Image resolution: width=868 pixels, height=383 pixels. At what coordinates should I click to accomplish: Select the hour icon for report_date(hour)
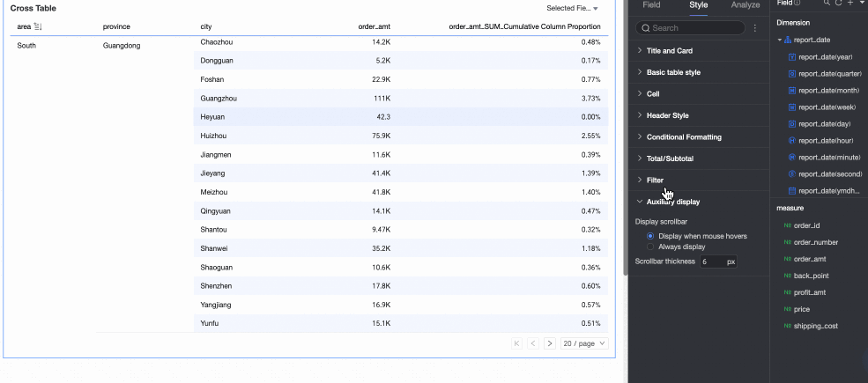792,141
